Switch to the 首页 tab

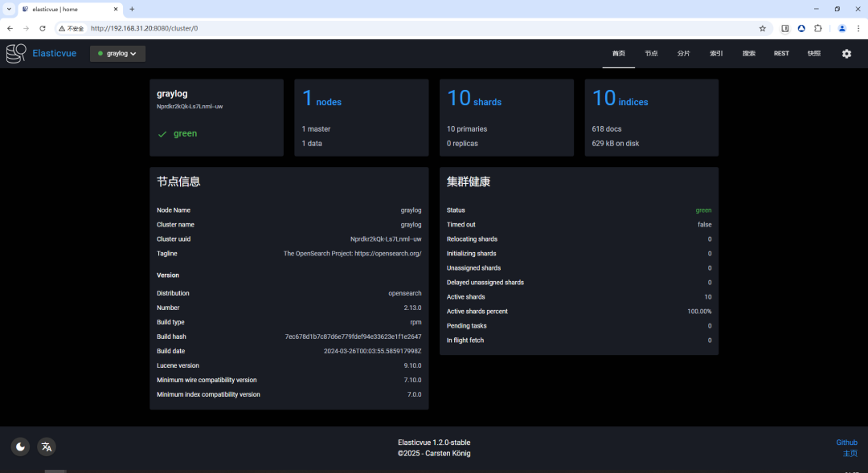click(618, 54)
